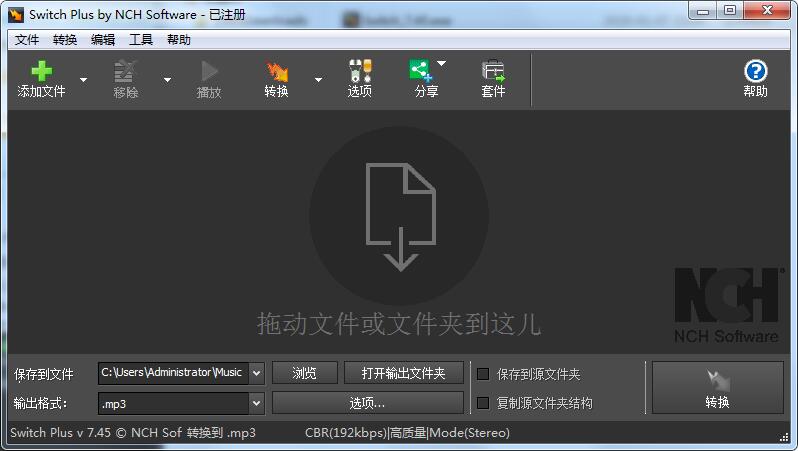Click the large 转换 button at bottom right

click(717, 388)
